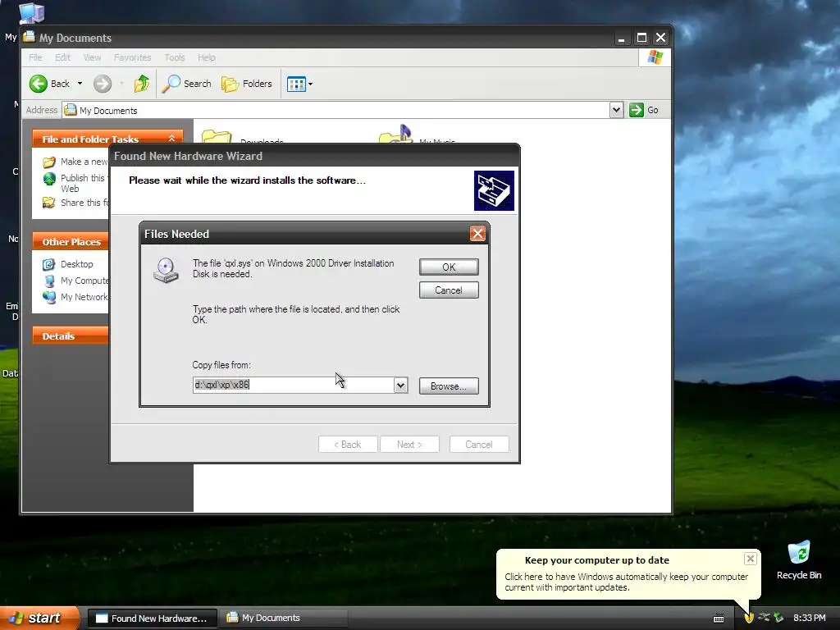Click Publish this folder to Web
Image resolution: width=840 pixels, height=630 pixels.
pyautogui.click(x=84, y=183)
